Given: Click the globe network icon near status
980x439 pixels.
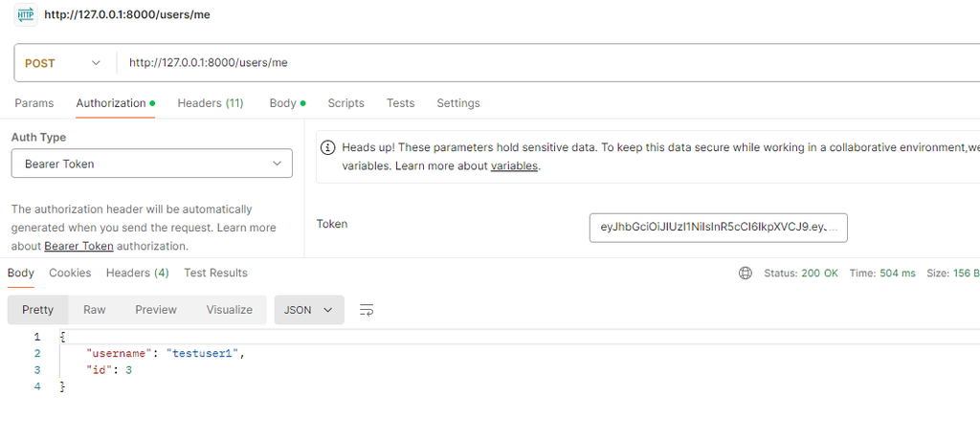Looking at the screenshot, I should pos(746,274).
